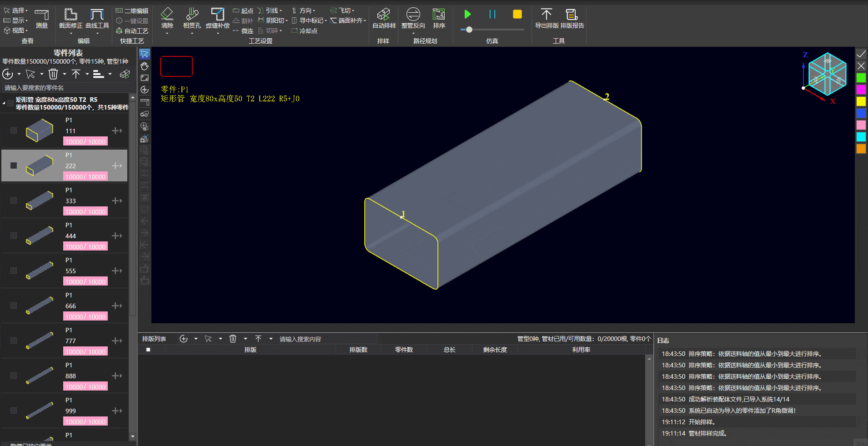Viewport: 868px width, 446px height.
Task: Open the 寻中标记 dropdown
Action: pyautogui.click(x=310, y=20)
